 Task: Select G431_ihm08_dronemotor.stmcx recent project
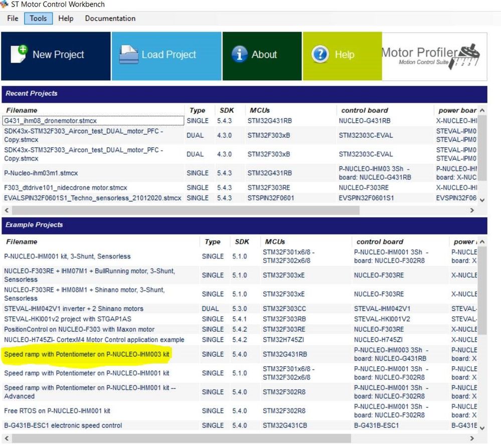(93, 121)
